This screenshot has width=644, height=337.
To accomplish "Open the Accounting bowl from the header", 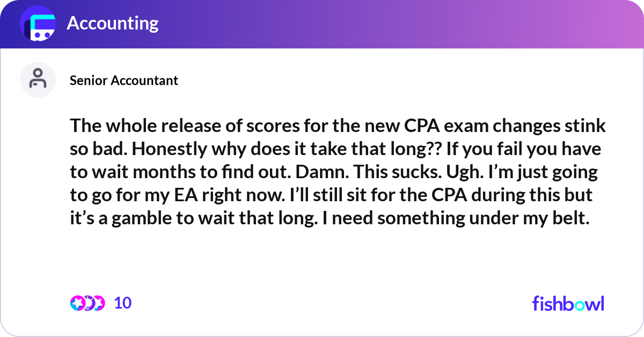I will 113,24.
